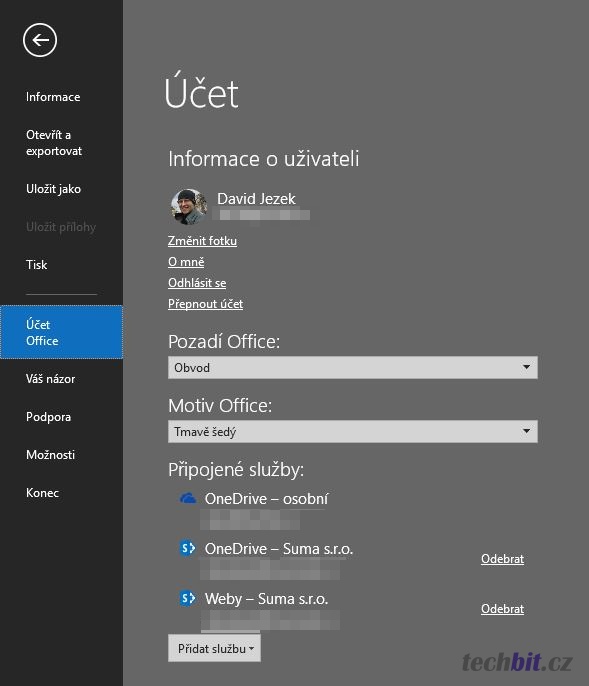This screenshot has width=589, height=686.
Task: Select Uložit jako in sidebar
Action: pos(53,189)
